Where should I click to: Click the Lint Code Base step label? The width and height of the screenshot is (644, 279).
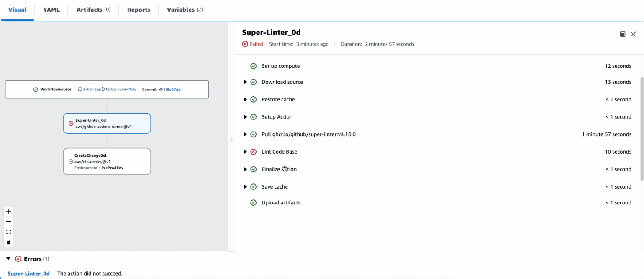(x=280, y=152)
